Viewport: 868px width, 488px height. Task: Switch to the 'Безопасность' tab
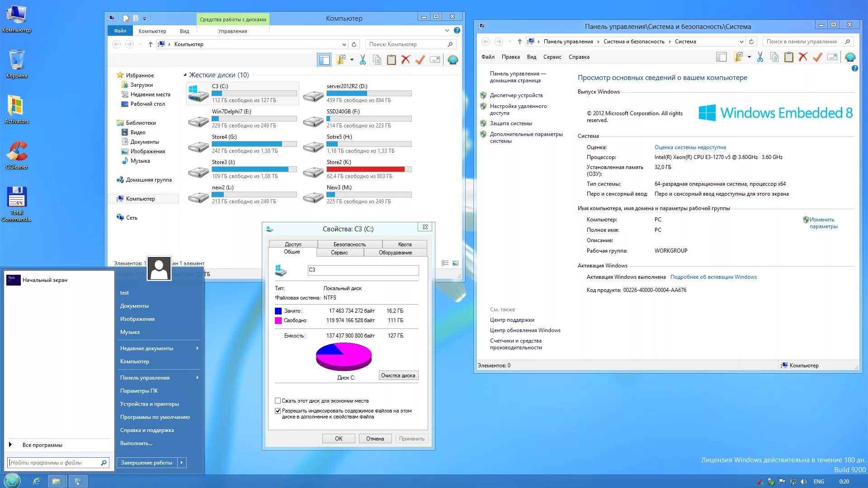[349, 244]
